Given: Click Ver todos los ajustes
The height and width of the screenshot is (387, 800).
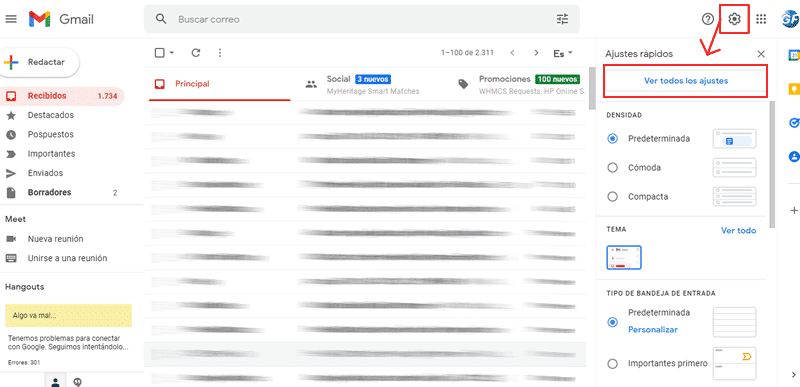Looking at the screenshot, I should click(686, 81).
